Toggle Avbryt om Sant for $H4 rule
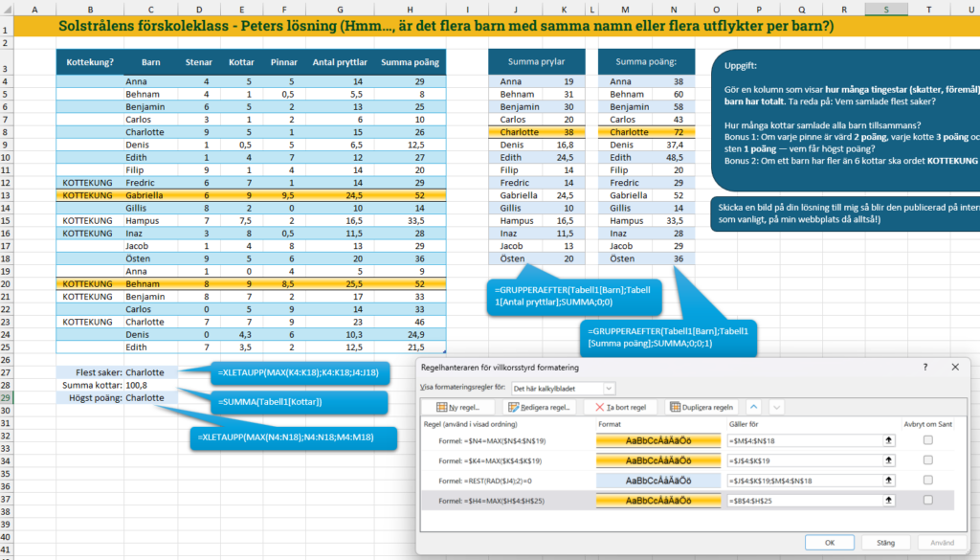The width and height of the screenshot is (980, 560). pyautogui.click(x=928, y=500)
